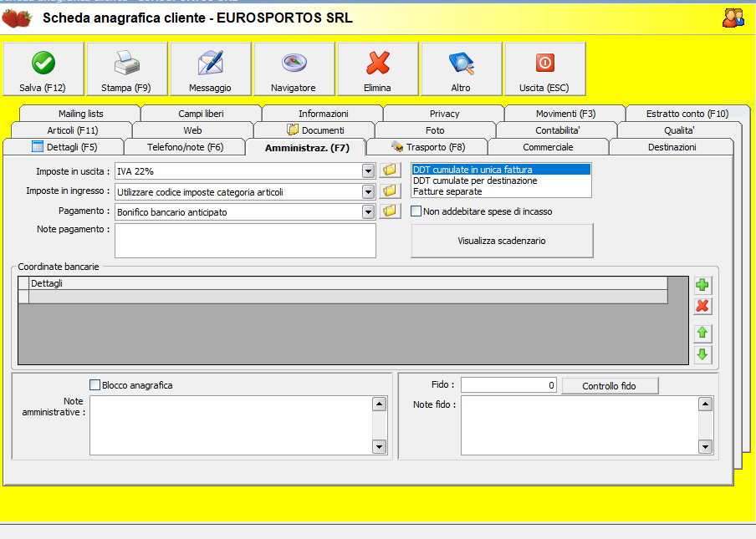The image size is (756, 539).
Task: Select DDT cumulate per destinazione option
Action: click(x=501, y=181)
